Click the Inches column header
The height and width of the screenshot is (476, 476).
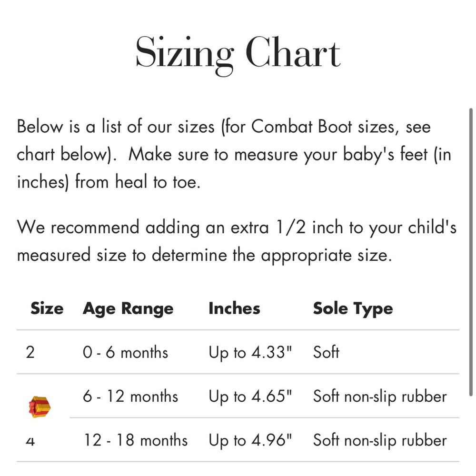click(x=234, y=308)
